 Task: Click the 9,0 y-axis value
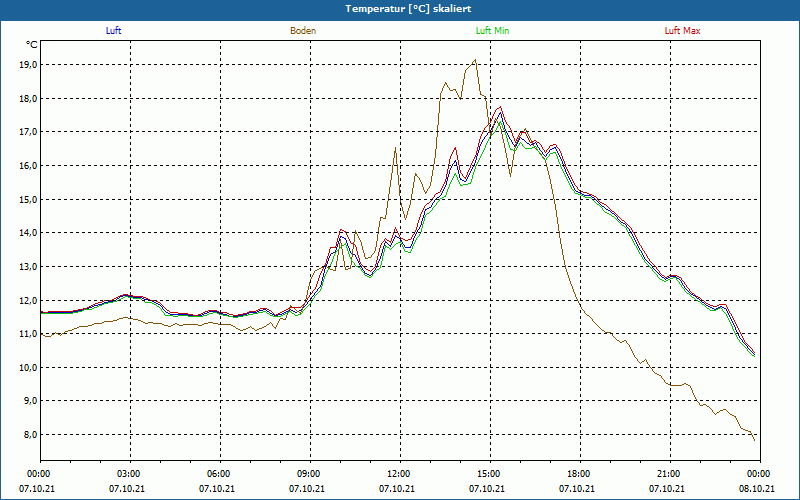(x=30, y=401)
